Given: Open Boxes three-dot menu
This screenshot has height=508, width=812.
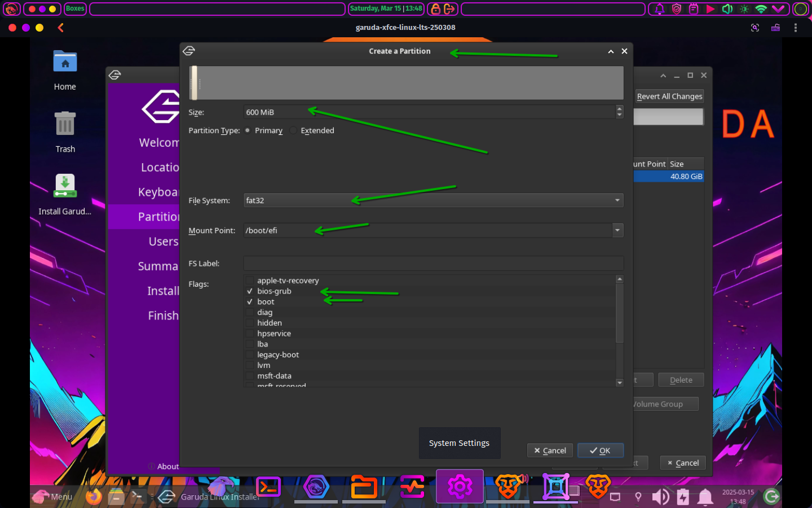Looking at the screenshot, I should click(796, 27).
